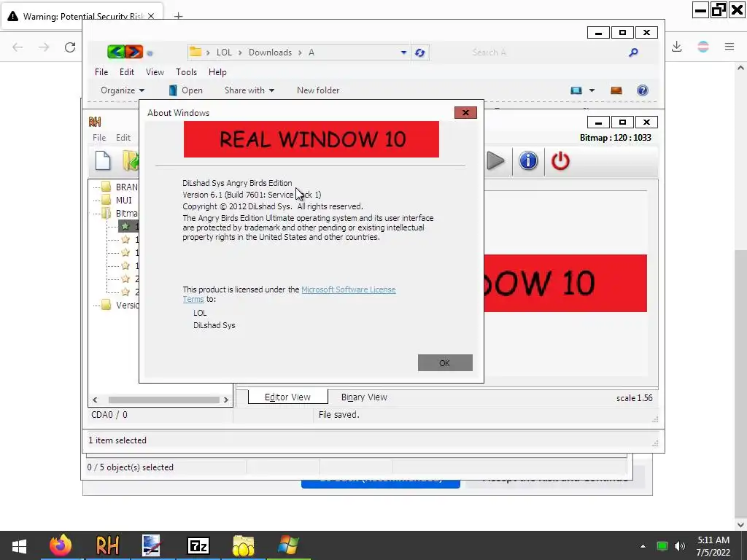Open Explorer View menu
The width and height of the screenshot is (747, 560).
[x=155, y=72]
